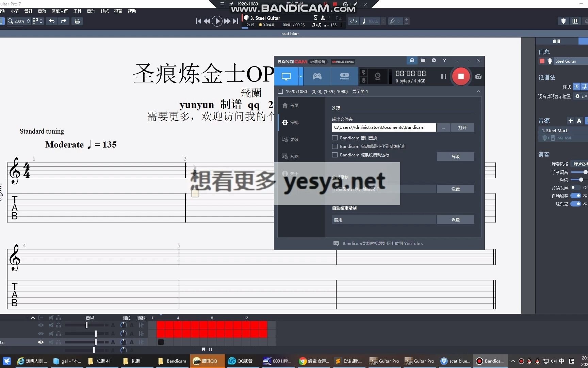Screen dimensions: 588x368
Task: Open the Bandicam output folder icon
Action: click(x=423, y=60)
